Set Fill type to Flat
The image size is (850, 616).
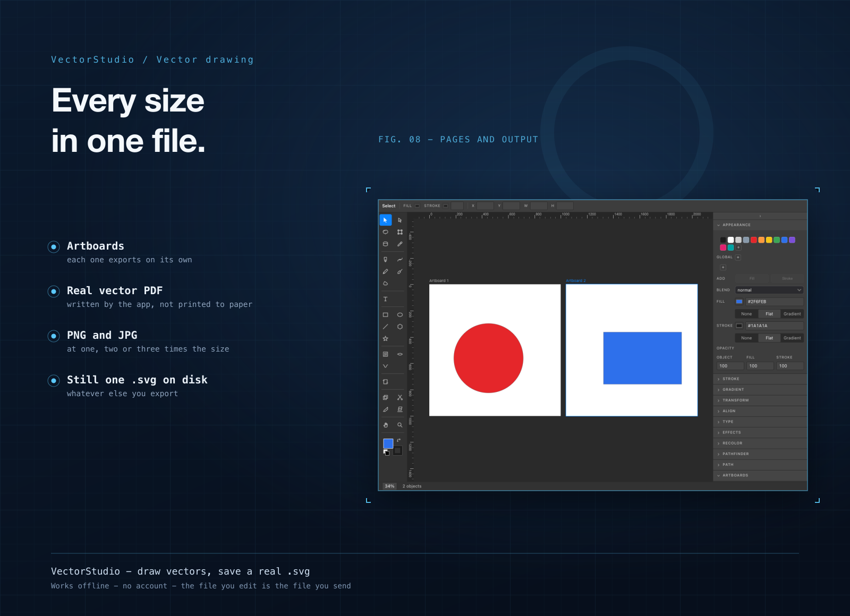point(769,314)
